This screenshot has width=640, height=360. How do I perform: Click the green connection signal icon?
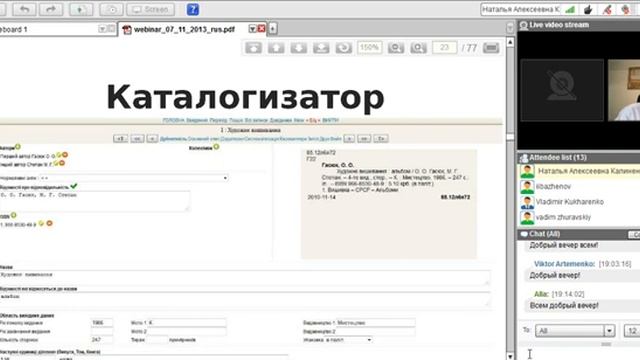pos(570,9)
